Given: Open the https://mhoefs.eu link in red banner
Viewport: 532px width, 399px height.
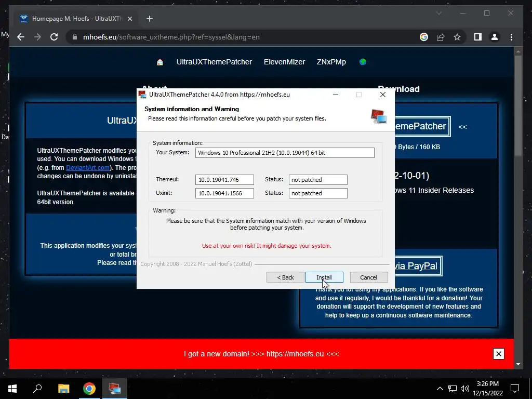Looking at the screenshot, I should pyautogui.click(x=295, y=354).
